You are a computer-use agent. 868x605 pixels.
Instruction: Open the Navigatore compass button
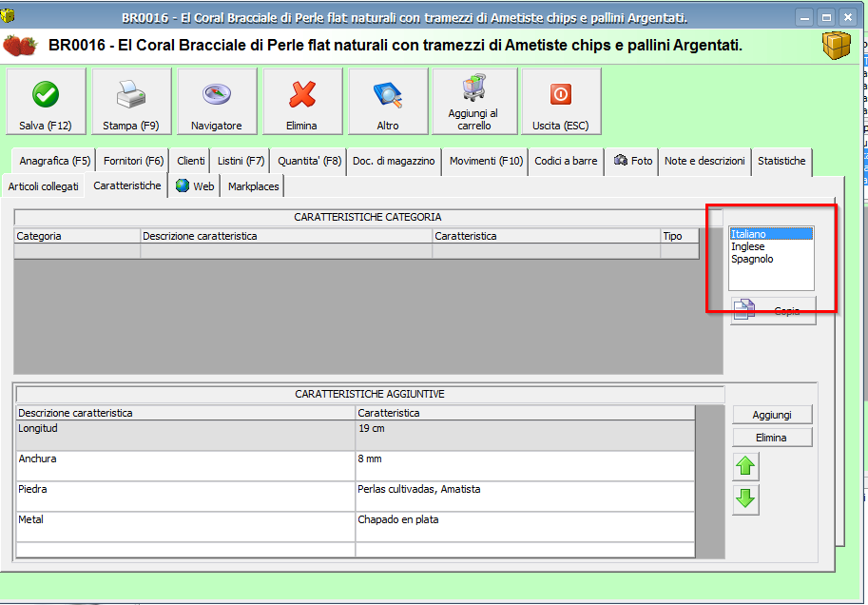pos(217,102)
